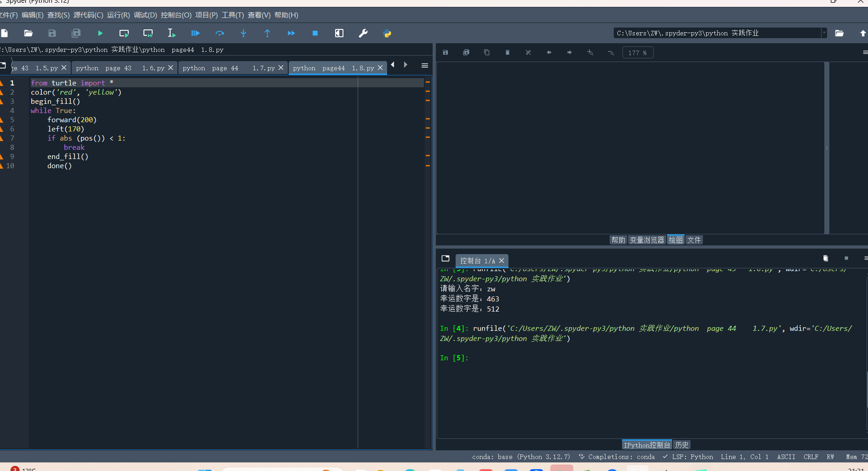This screenshot has width=868, height=471.
Task: Click line 8 'break' in the editor
Action: (x=74, y=148)
